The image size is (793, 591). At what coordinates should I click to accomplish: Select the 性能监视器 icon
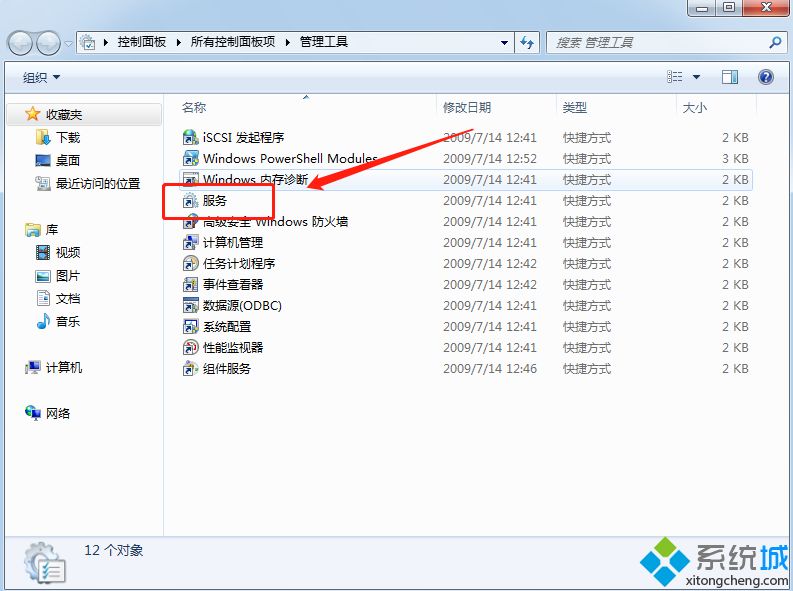coord(190,347)
